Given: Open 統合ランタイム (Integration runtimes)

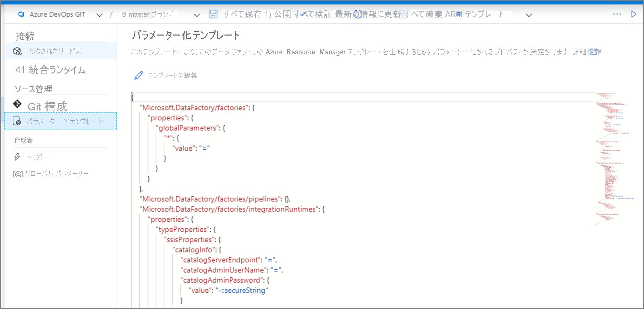Looking at the screenshot, I should [x=51, y=70].
